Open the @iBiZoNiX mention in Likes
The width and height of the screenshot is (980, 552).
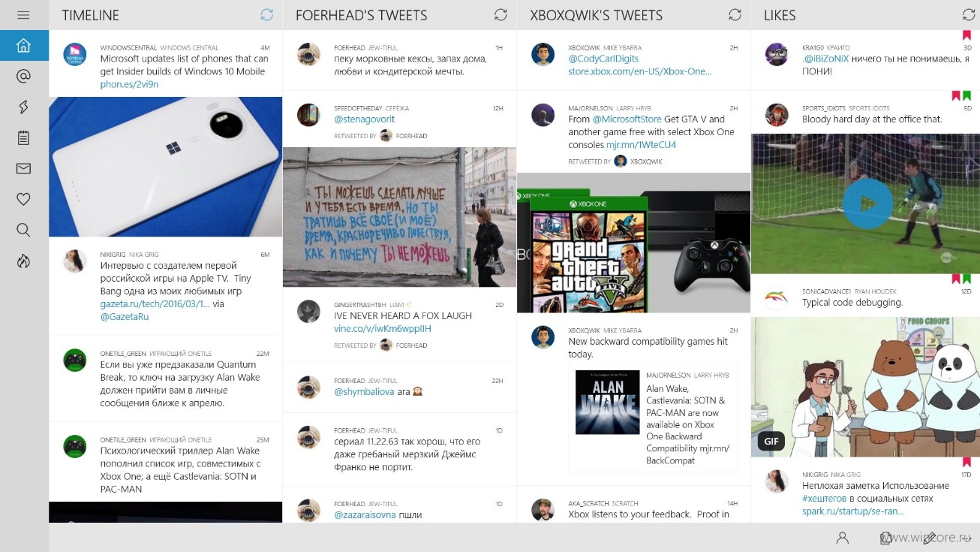[x=828, y=59]
